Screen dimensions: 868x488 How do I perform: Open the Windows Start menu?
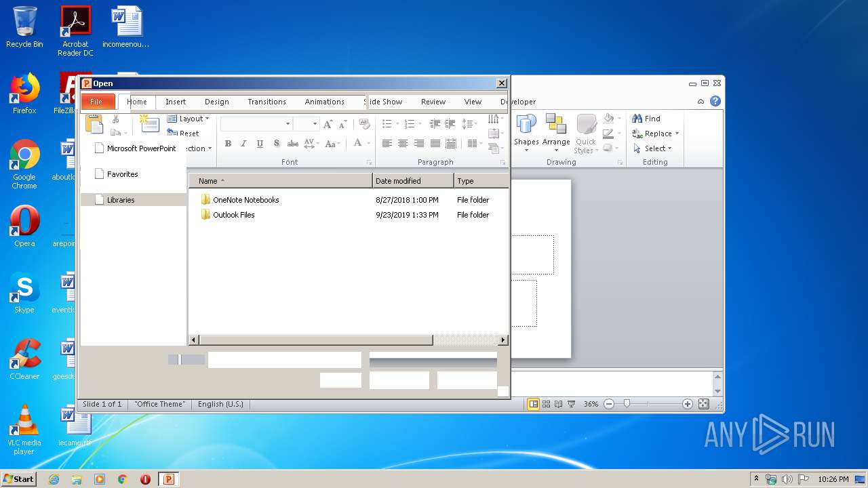[x=18, y=479]
